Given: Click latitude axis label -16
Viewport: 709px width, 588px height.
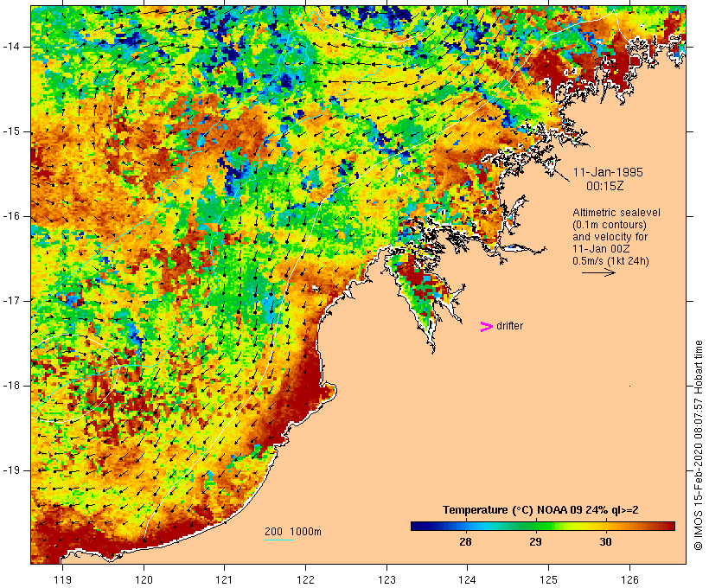Looking at the screenshot, I should [x=11, y=216].
